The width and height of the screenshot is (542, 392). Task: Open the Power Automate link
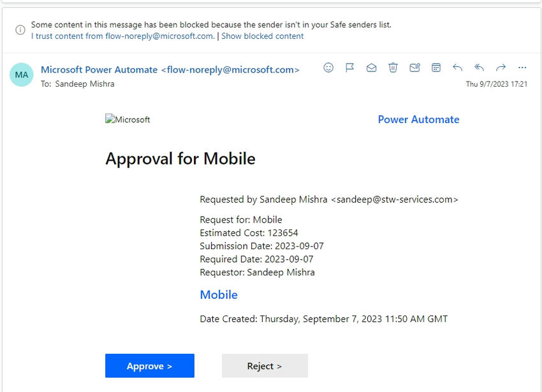tap(419, 119)
